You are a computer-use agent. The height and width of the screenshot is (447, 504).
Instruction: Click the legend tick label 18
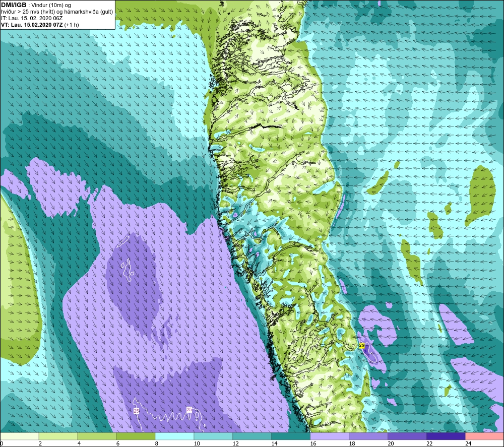pos(352,443)
